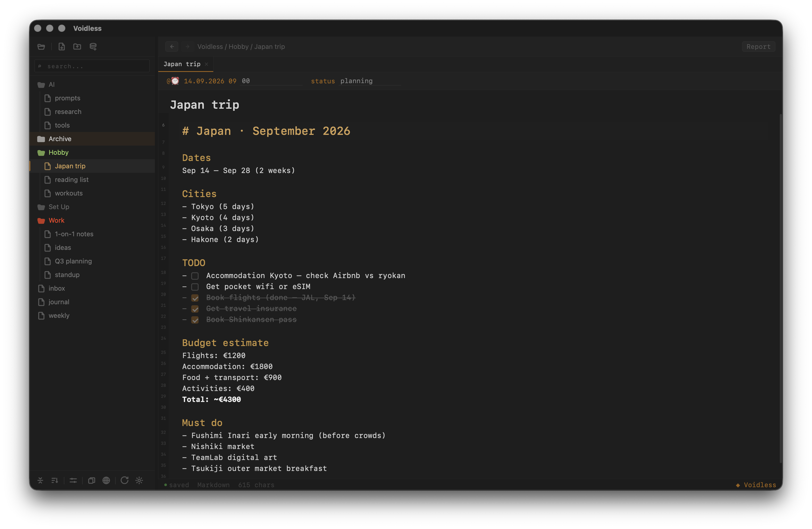Click the globe icon in bottom bar
Screen dimensions: 812x529
tap(106, 480)
